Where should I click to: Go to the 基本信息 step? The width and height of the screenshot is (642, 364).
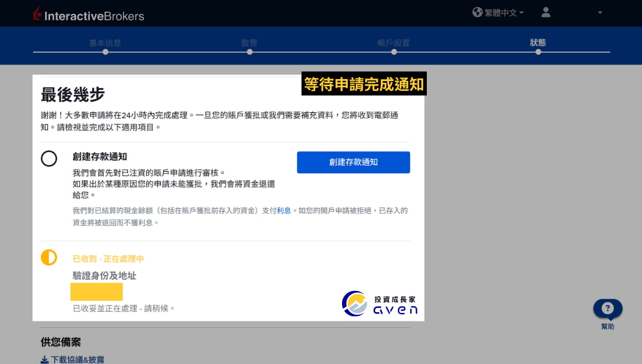click(105, 43)
